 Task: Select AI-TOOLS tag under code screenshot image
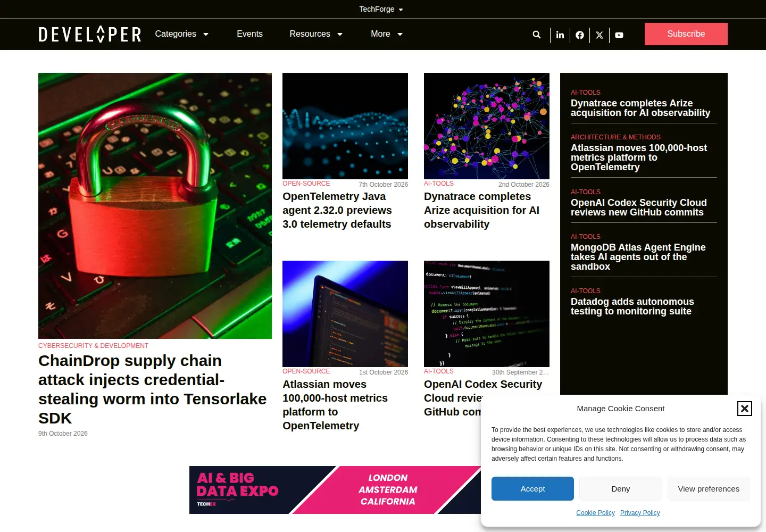(439, 371)
